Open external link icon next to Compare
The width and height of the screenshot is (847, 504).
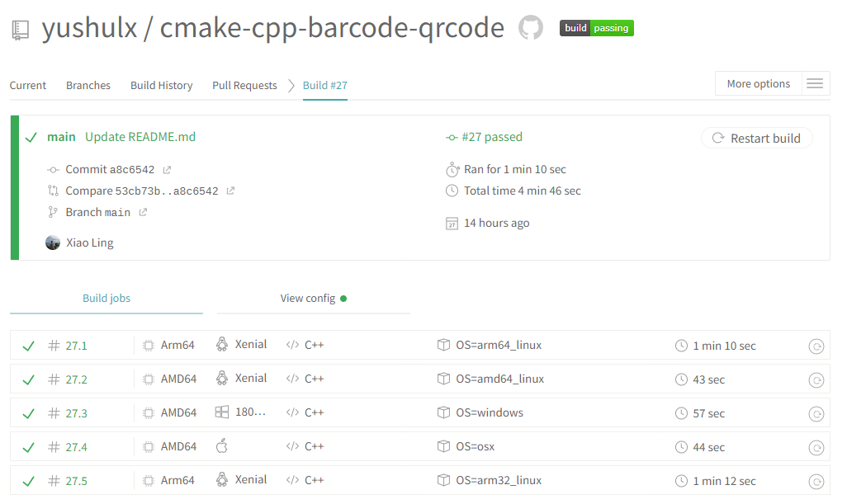click(230, 191)
